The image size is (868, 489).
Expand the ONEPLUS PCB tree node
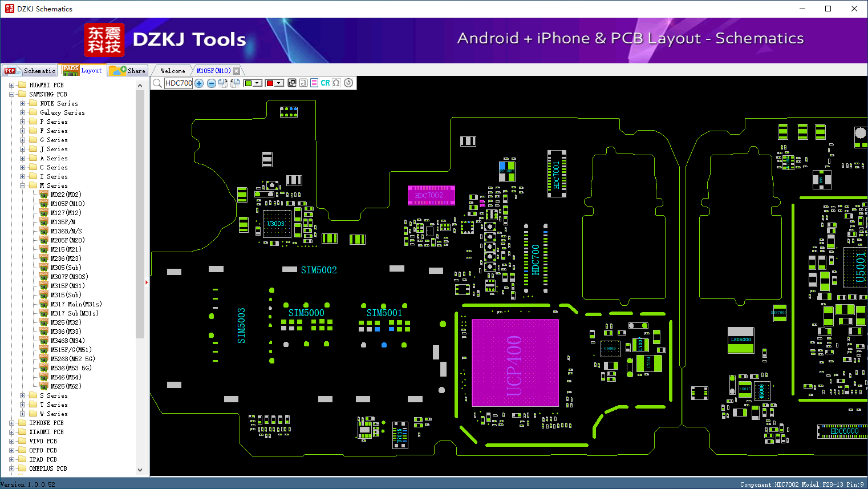tap(12, 468)
